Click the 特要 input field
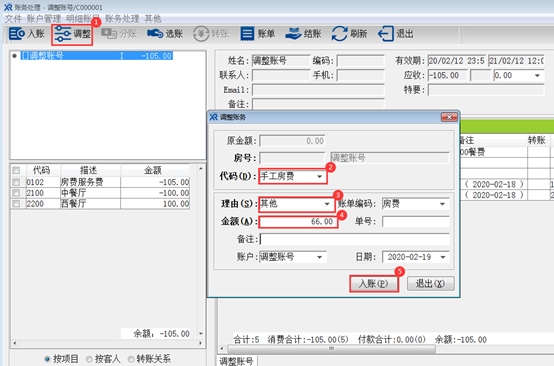Screen dimensions: 554x366 coord(486,90)
